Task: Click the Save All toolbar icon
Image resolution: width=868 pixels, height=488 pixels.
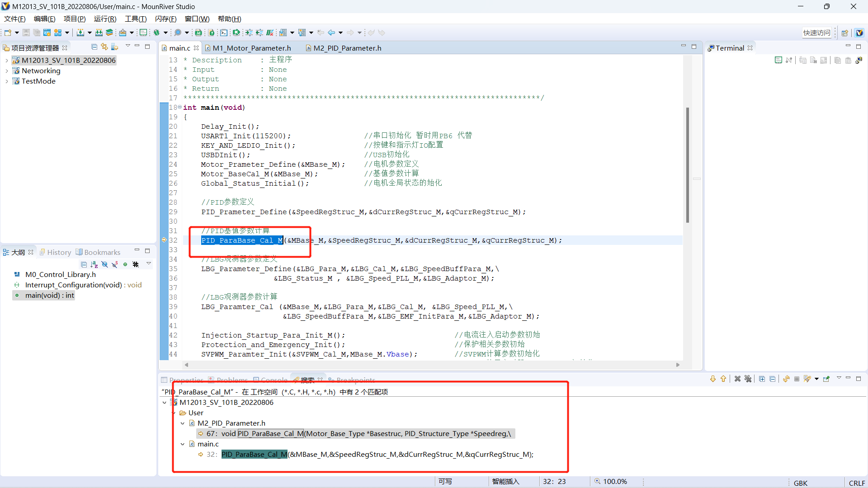Action: click(37, 33)
